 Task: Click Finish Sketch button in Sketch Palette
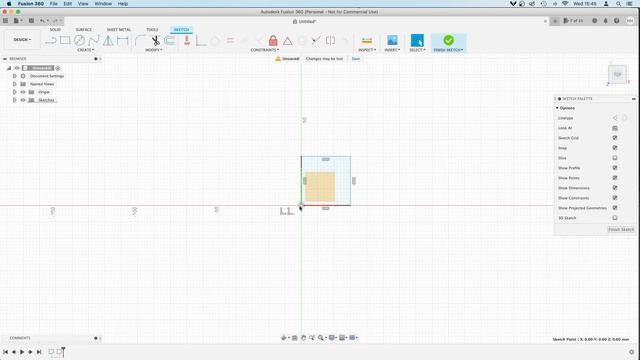[x=621, y=229]
